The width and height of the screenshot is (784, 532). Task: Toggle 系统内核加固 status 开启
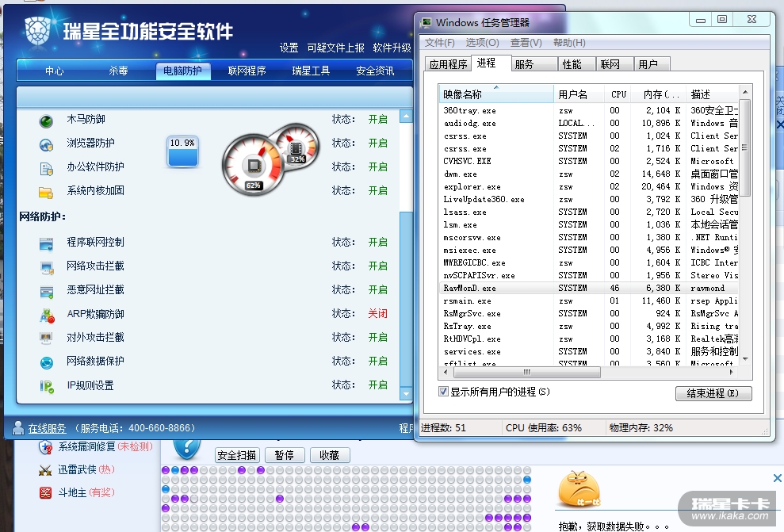377,190
